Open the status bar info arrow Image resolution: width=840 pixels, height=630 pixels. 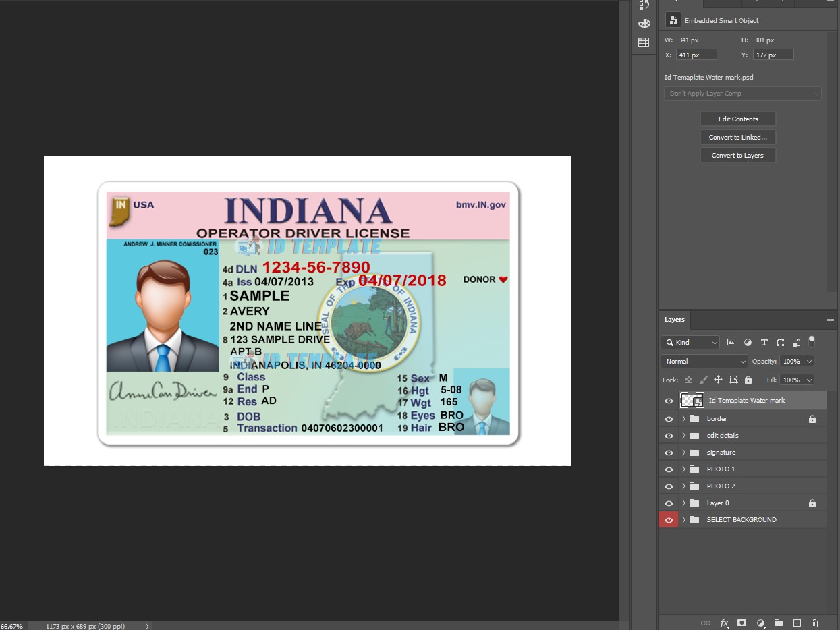(147, 626)
